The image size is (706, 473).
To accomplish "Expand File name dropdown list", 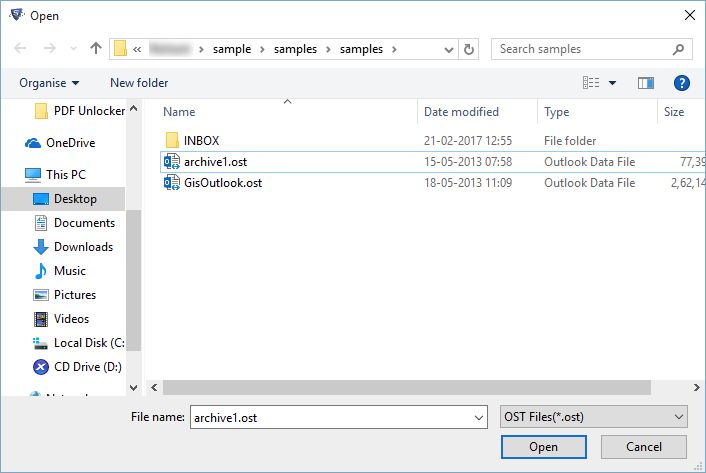I will [x=479, y=418].
